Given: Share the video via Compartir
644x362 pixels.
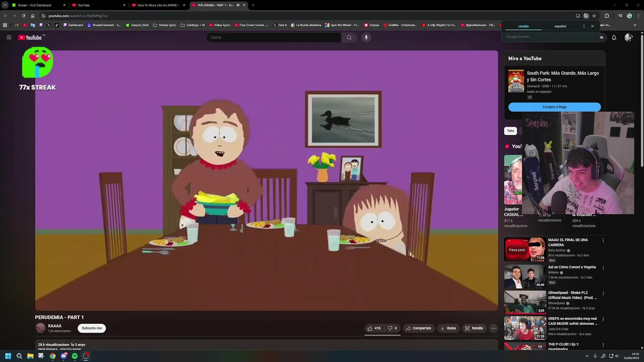Looking at the screenshot, I should tap(419, 328).
